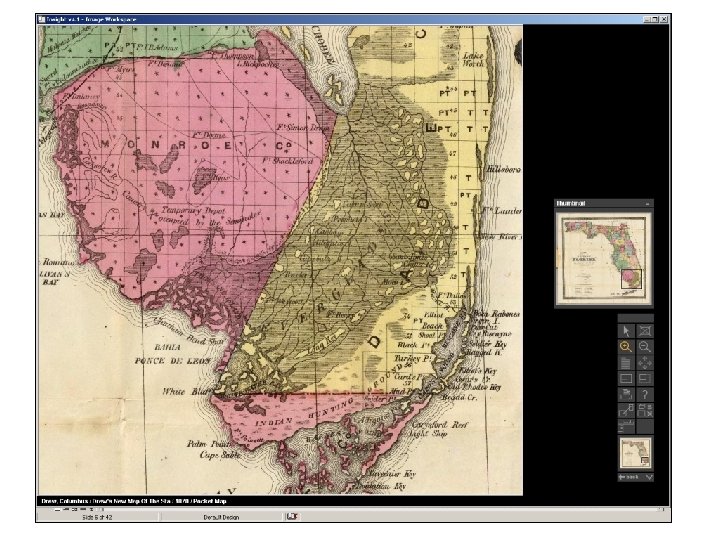Collapse the Thumbnail panel with its dash
This screenshot has width=720, height=540.
(x=647, y=203)
